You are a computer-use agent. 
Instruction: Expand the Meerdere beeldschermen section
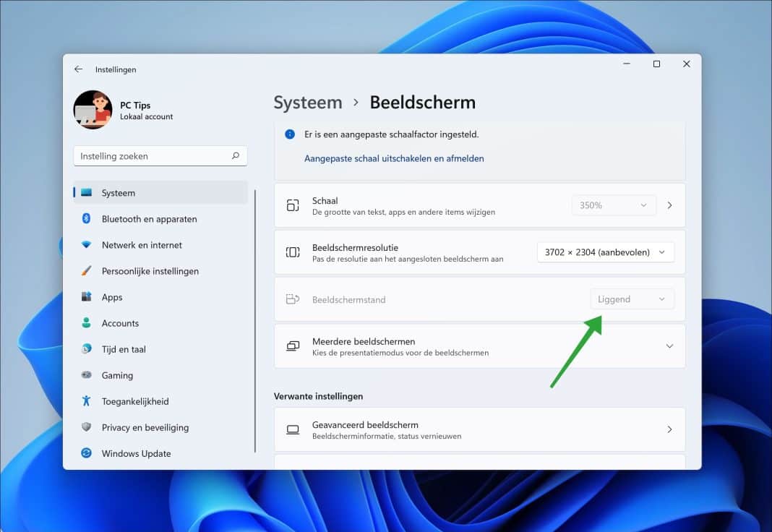tap(669, 346)
